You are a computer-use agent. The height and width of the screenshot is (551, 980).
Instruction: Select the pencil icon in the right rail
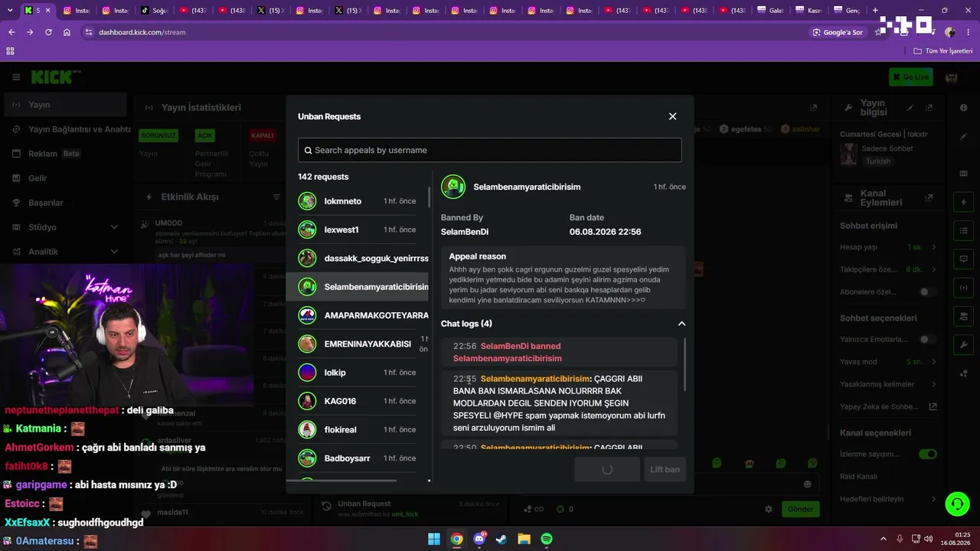coord(963,136)
